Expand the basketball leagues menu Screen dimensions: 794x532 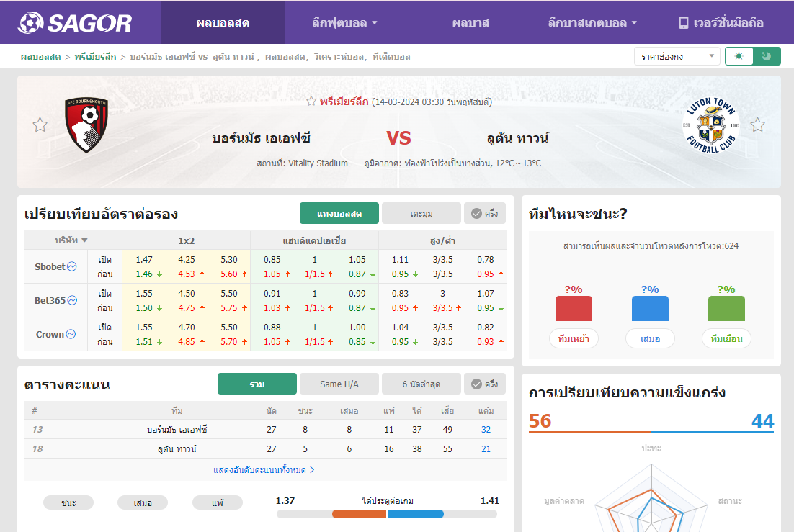592,23
